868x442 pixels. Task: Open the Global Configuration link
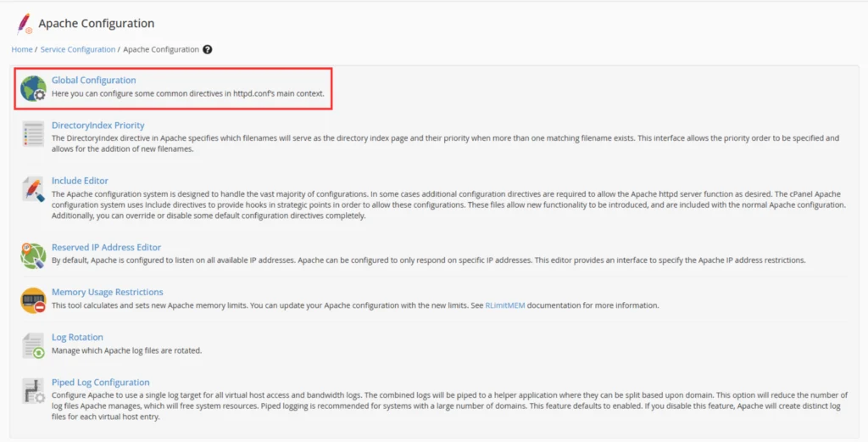pos(93,81)
